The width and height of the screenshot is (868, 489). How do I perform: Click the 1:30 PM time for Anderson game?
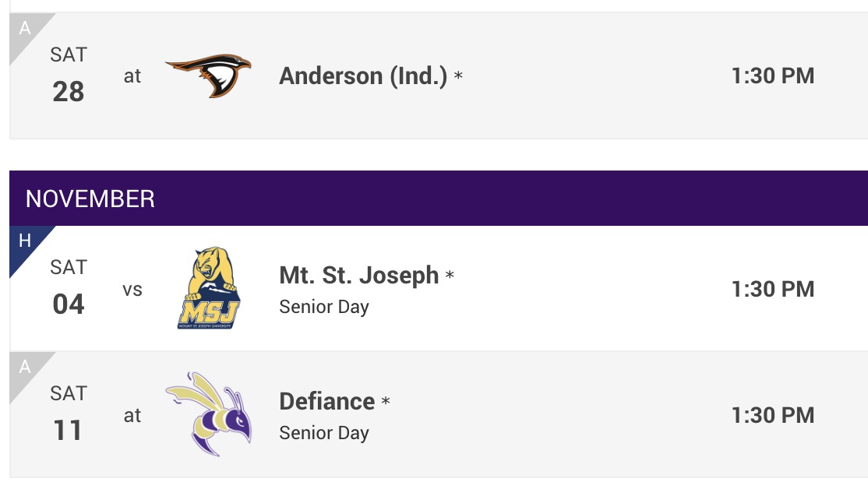click(773, 76)
